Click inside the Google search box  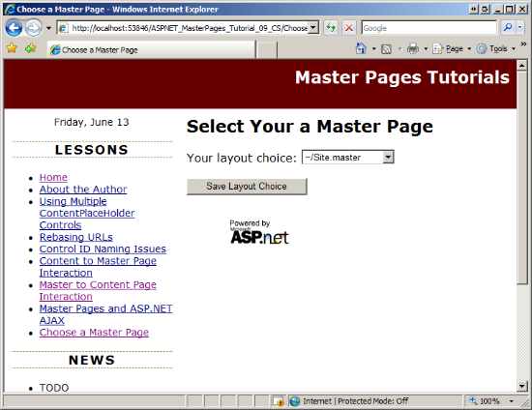[x=429, y=28]
